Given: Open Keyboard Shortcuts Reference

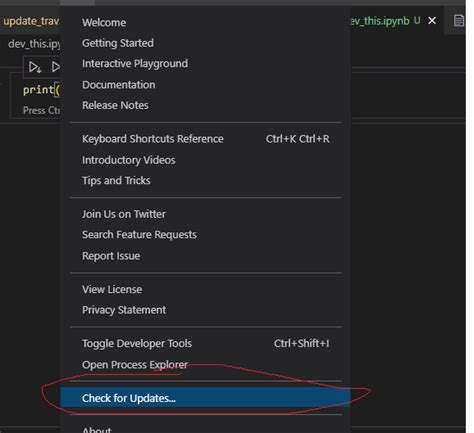Looking at the screenshot, I should point(205,139).
